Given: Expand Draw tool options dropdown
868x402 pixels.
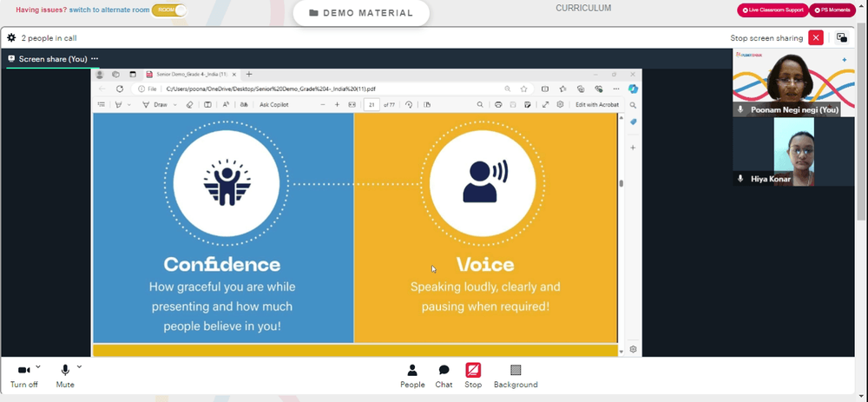Looking at the screenshot, I should point(175,104).
